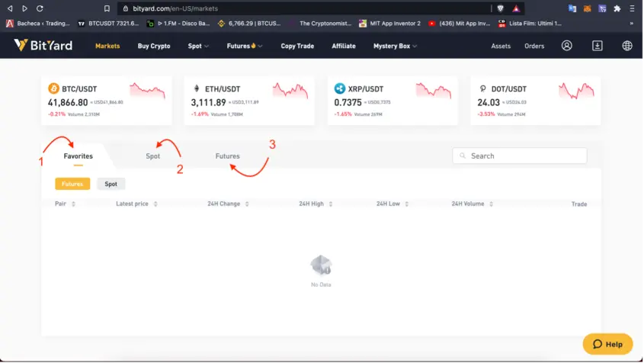Open The Cryptonomist bookmark
The height and width of the screenshot is (363, 644).
[321, 24]
